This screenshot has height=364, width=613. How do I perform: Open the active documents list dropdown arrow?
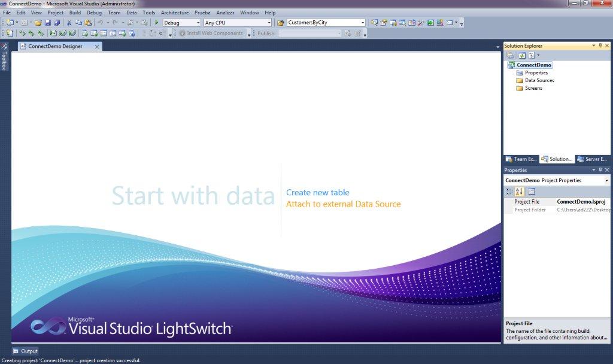497,47
